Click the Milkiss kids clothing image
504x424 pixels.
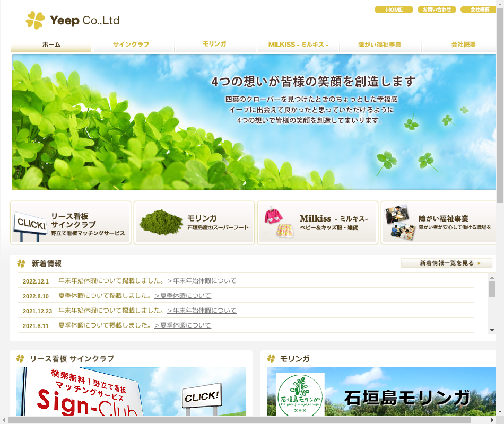(x=279, y=222)
